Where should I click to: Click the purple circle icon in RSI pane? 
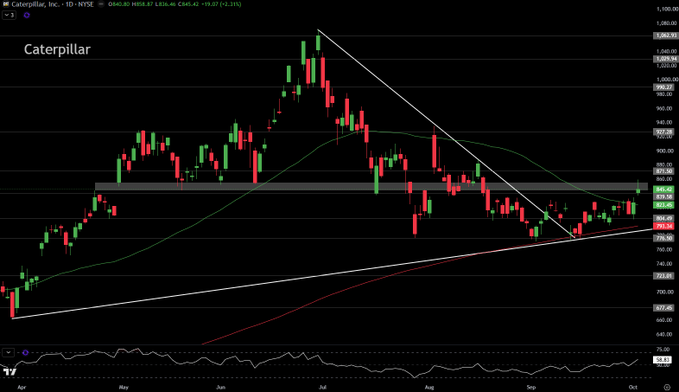click(x=26, y=353)
